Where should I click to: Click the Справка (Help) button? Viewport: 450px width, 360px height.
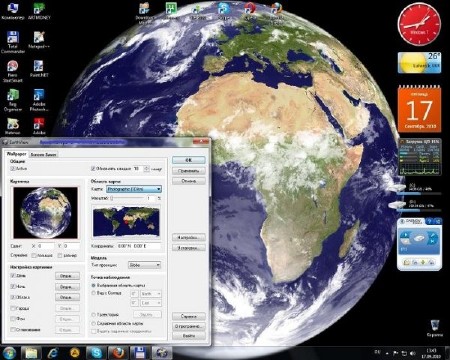[189, 316]
